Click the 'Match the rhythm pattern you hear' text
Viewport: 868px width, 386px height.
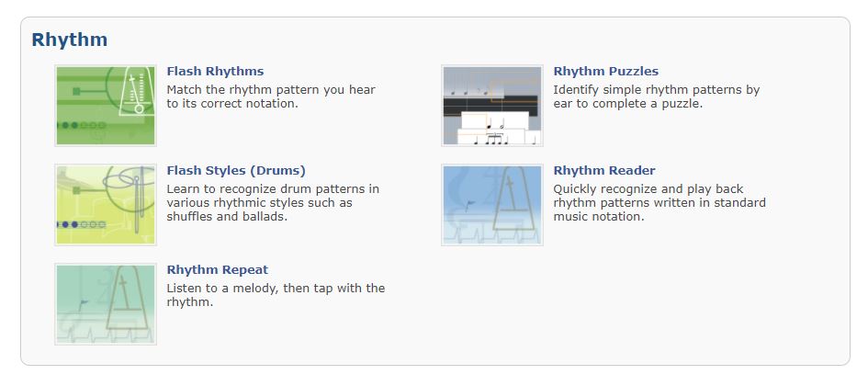pos(271,90)
